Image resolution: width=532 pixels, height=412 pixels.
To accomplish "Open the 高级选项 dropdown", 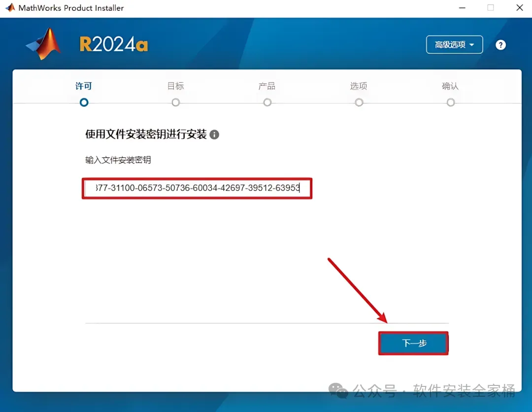I will (x=454, y=44).
